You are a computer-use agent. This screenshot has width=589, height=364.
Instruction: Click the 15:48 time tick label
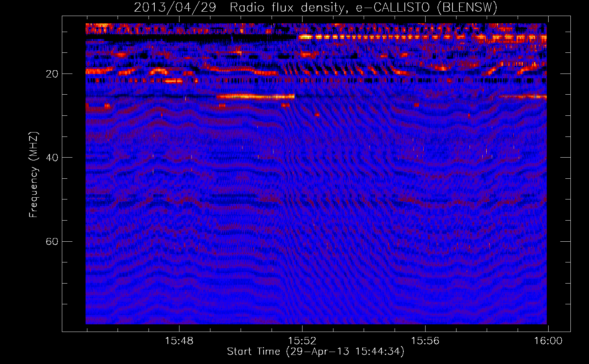[179, 341]
